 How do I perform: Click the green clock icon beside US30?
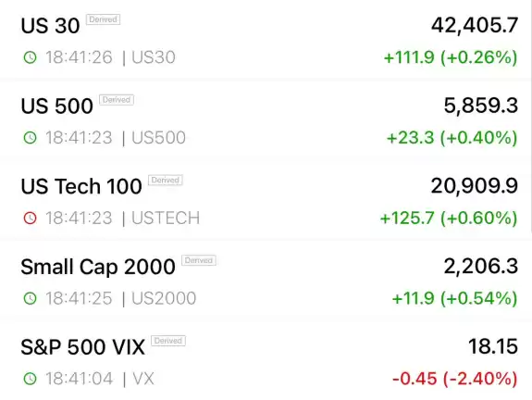pyautogui.click(x=31, y=57)
